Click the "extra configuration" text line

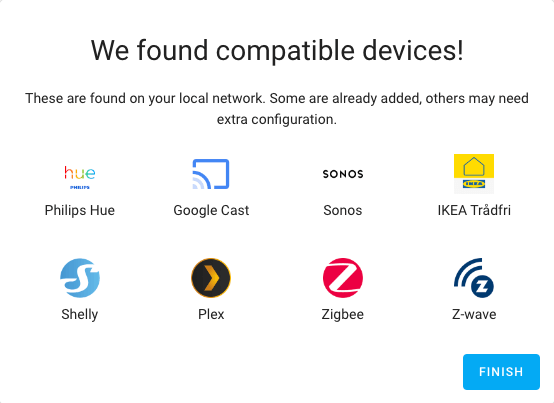click(x=277, y=119)
